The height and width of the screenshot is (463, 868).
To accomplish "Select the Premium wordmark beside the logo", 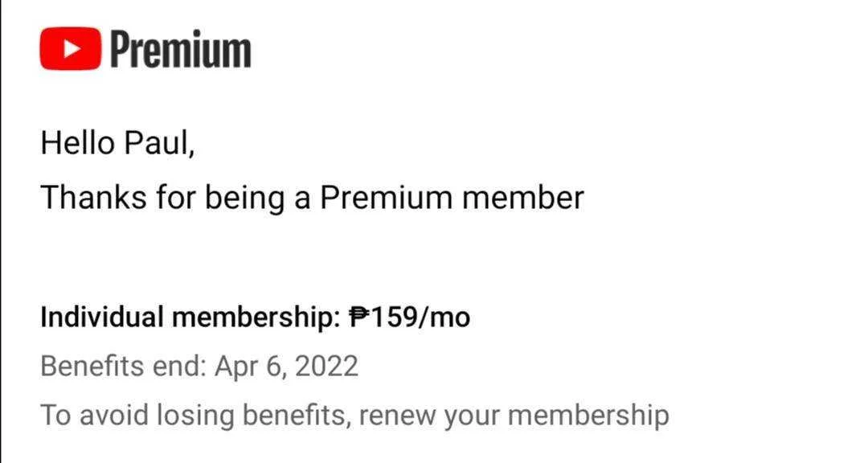I will click(x=181, y=50).
